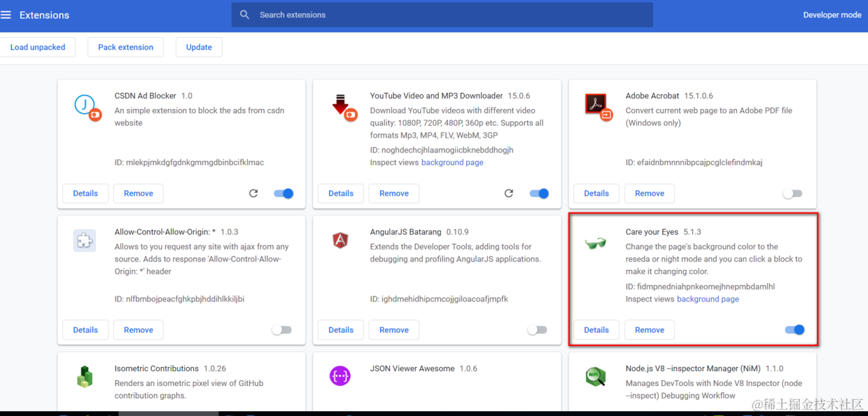This screenshot has width=868, height=416.
Task: Click the CSDN Ad Blocker extension icon
Action: pos(87,107)
